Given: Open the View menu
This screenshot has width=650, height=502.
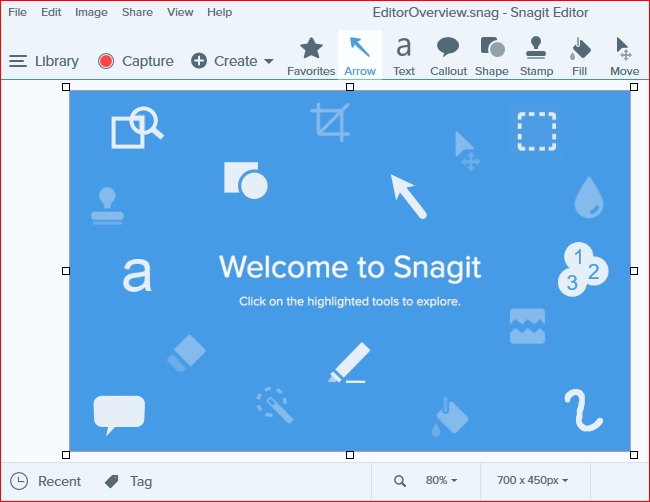Looking at the screenshot, I should tap(180, 12).
